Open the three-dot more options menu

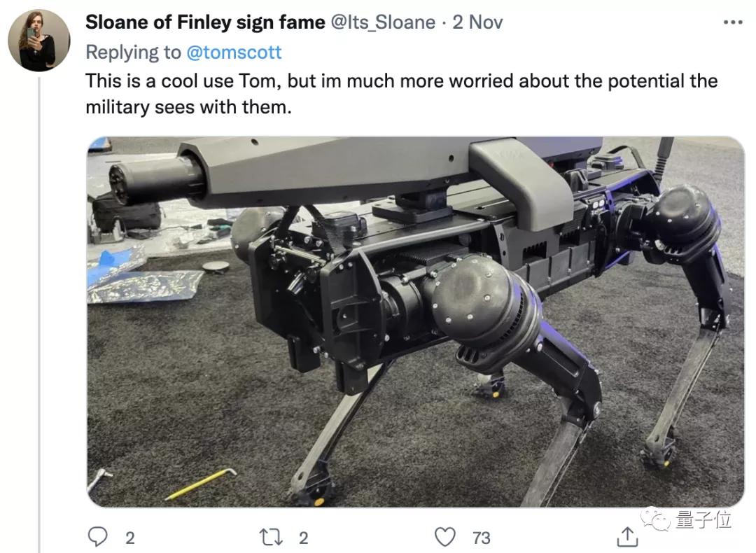[732, 22]
